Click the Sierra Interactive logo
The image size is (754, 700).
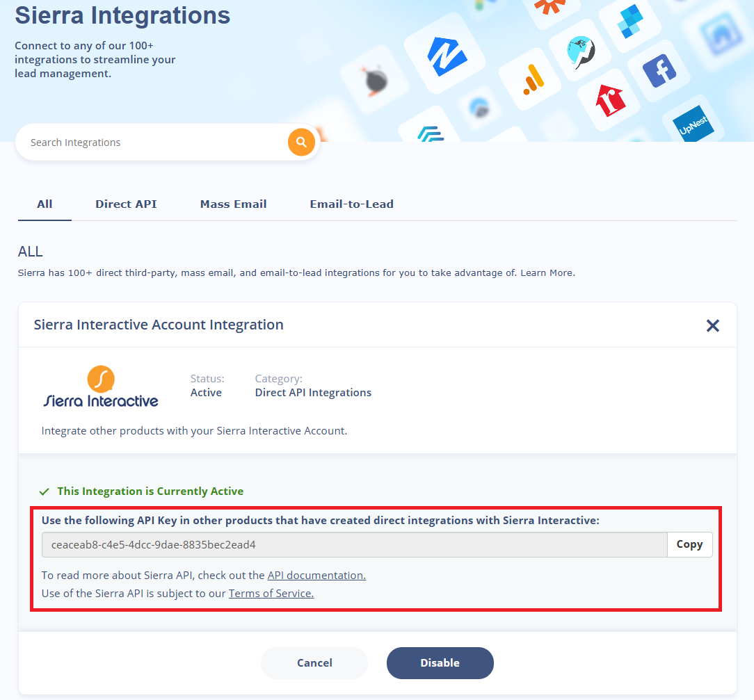coord(102,387)
